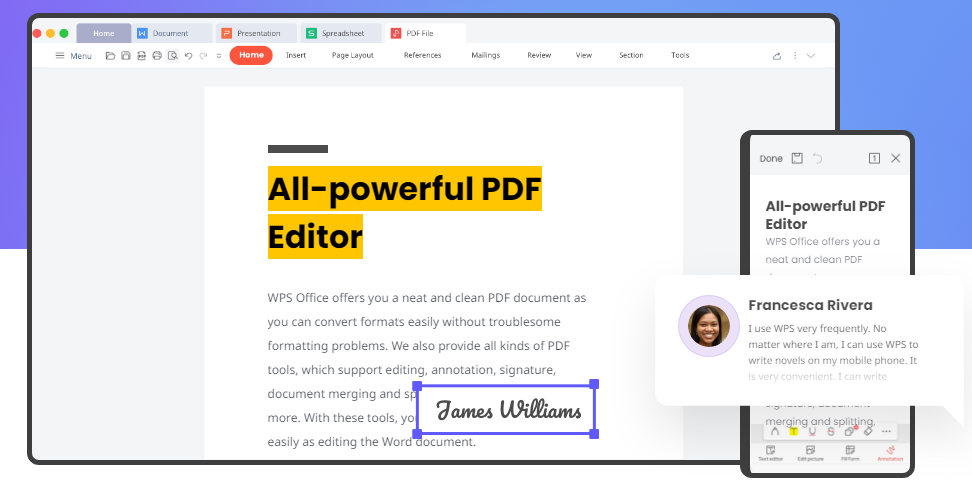Open the Insert ribbon tab
972x501 pixels.
[x=296, y=55]
